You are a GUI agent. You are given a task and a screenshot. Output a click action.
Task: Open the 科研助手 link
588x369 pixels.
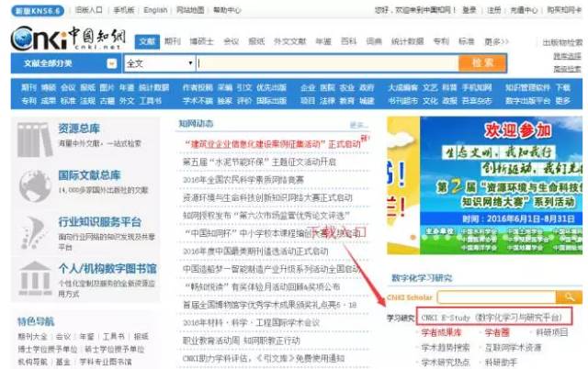pos(501,363)
